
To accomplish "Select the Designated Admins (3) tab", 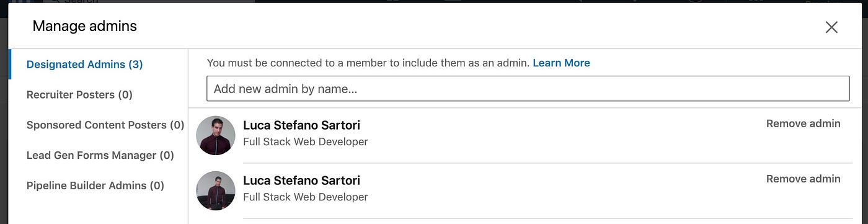I will pyautogui.click(x=85, y=65).
